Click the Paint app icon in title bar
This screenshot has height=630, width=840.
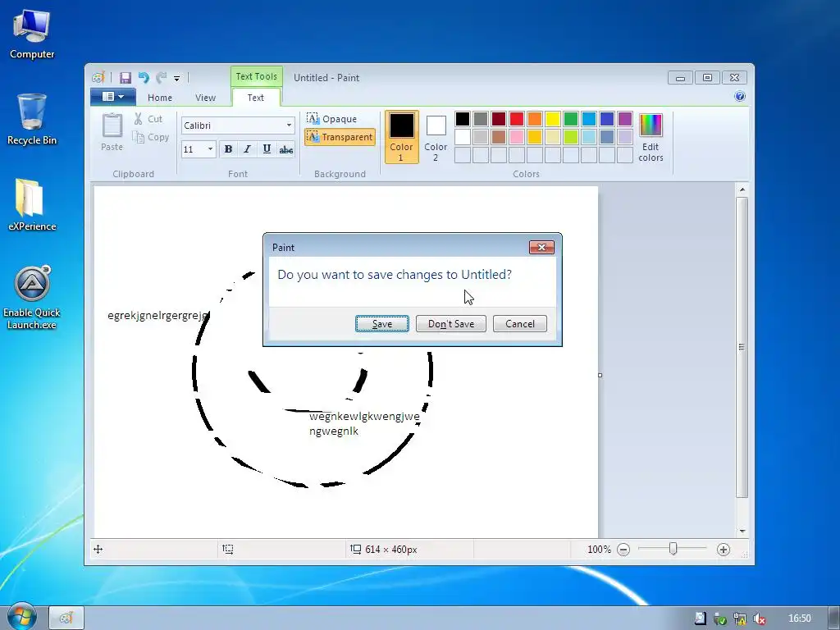tap(98, 78)
